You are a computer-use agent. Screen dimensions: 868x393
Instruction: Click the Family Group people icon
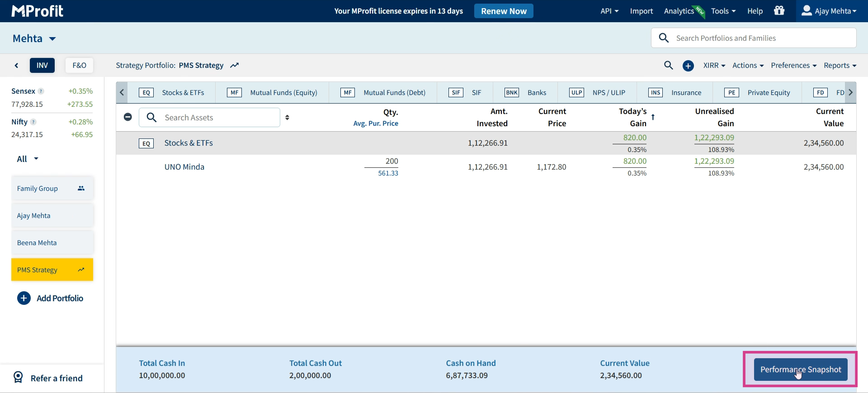81,188
